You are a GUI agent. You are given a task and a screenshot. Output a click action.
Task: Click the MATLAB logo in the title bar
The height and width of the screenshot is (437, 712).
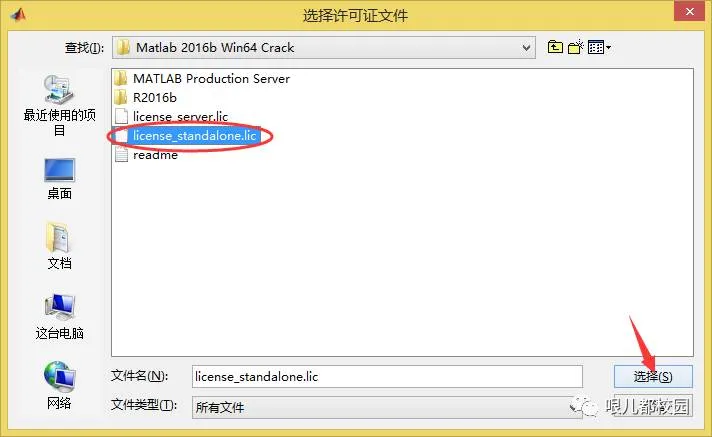[x=18, y=15]
